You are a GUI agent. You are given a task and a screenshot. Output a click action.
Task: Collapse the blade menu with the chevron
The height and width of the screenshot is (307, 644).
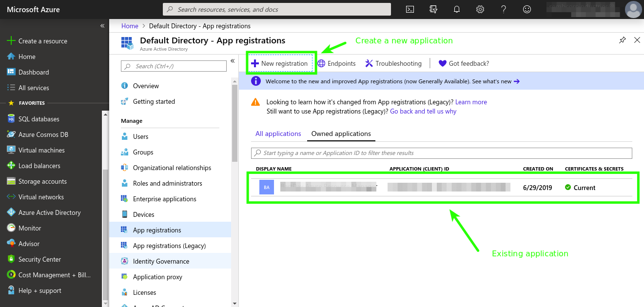(x=233, y=61)
